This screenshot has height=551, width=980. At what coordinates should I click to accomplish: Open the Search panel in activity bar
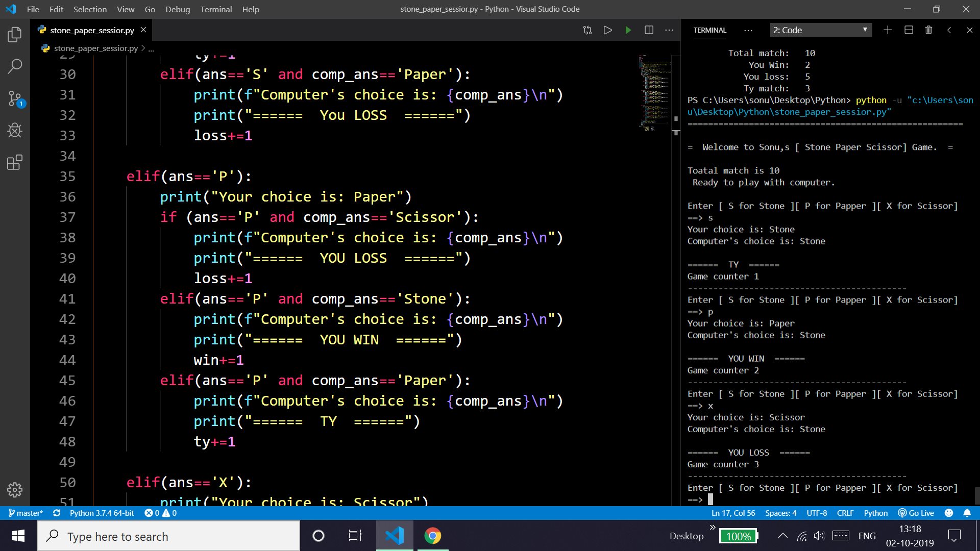point(15,66)
